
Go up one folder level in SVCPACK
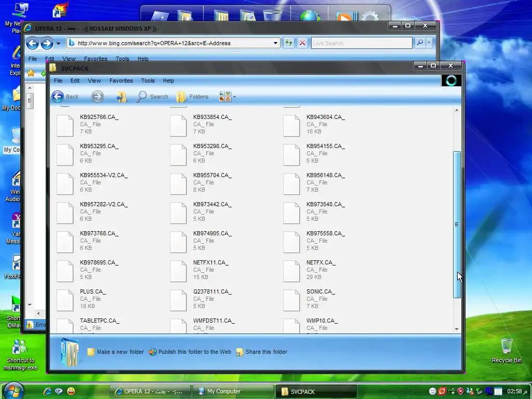121,97
